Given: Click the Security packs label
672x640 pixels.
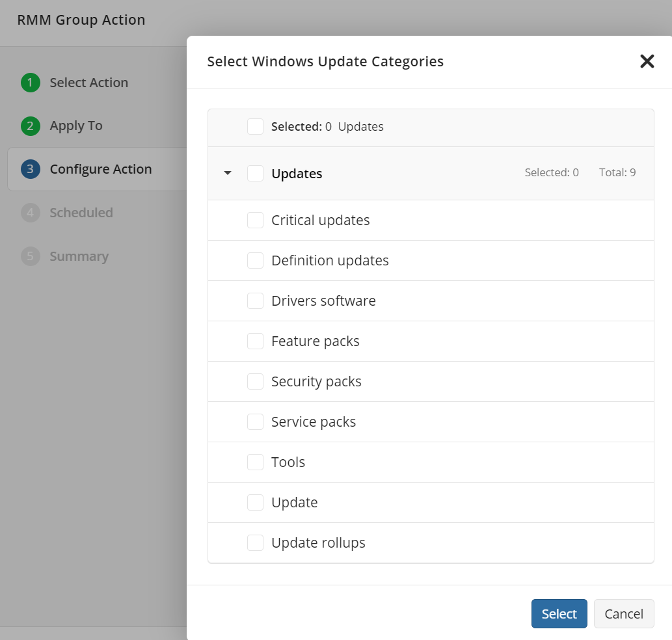Looking at the screenshot, I should click(x=316, y=382).
